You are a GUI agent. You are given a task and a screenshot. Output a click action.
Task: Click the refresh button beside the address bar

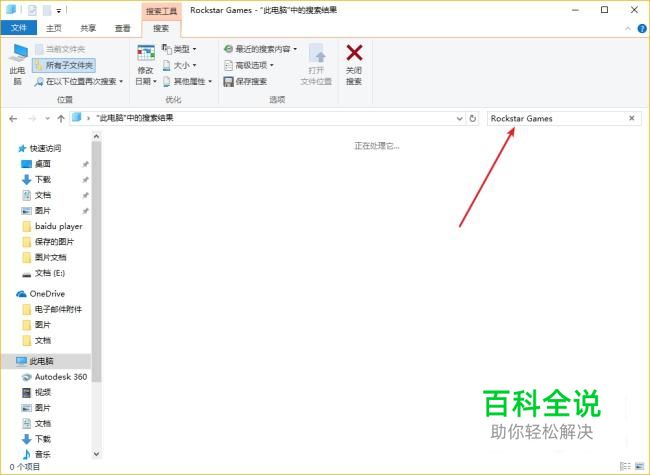tap(473, 119)
